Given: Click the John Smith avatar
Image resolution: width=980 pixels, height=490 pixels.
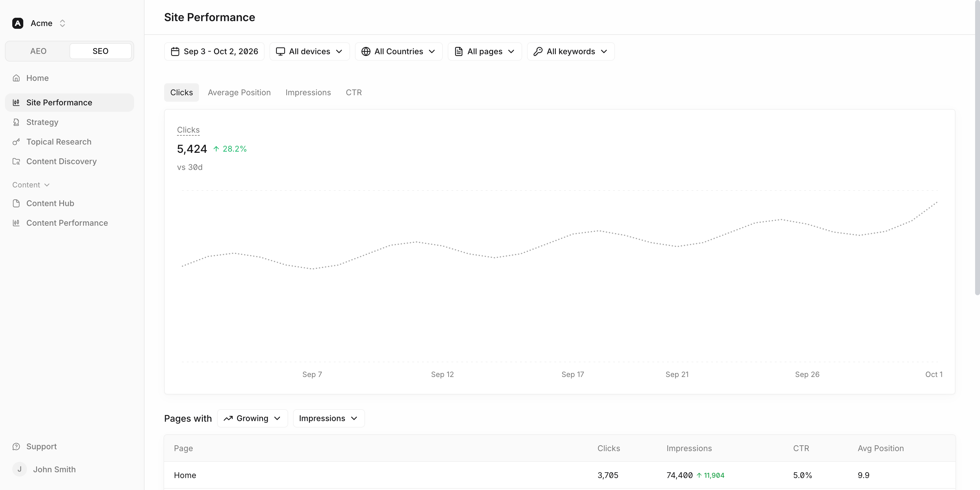Looking at the screenshot, I should coord(19,469).
